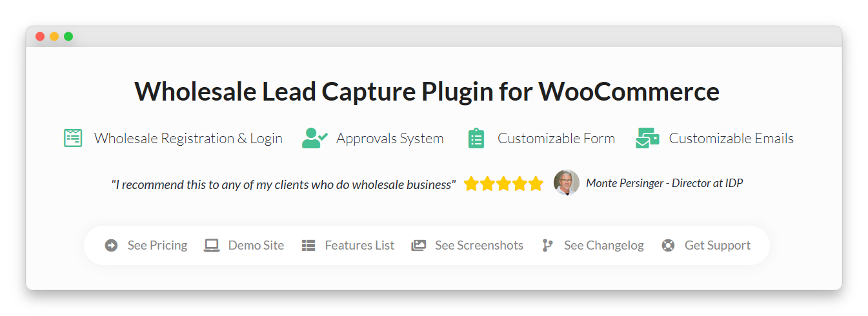Open the See Pricing link
Screen dimensions: 868x316
(x=157, y=245)
